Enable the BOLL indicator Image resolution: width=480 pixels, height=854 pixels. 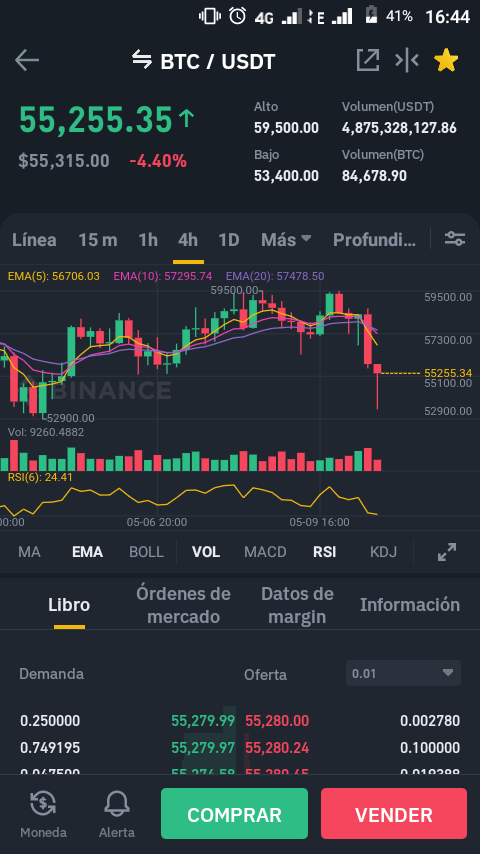[x=146, y=552]
